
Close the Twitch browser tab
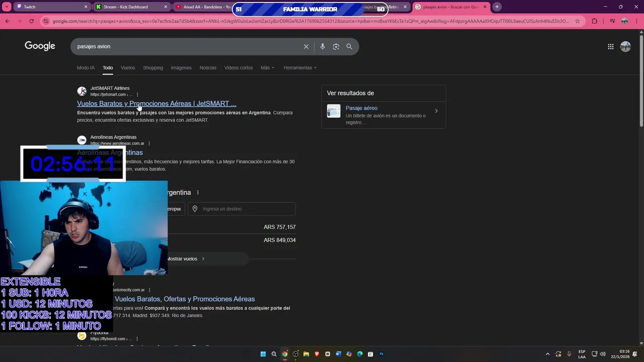[86, 7]
